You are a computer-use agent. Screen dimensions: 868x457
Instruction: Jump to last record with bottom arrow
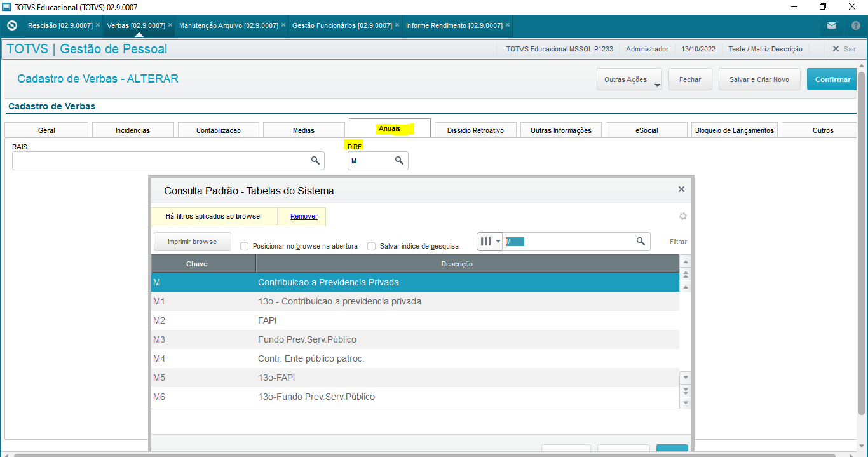point(686,403)
